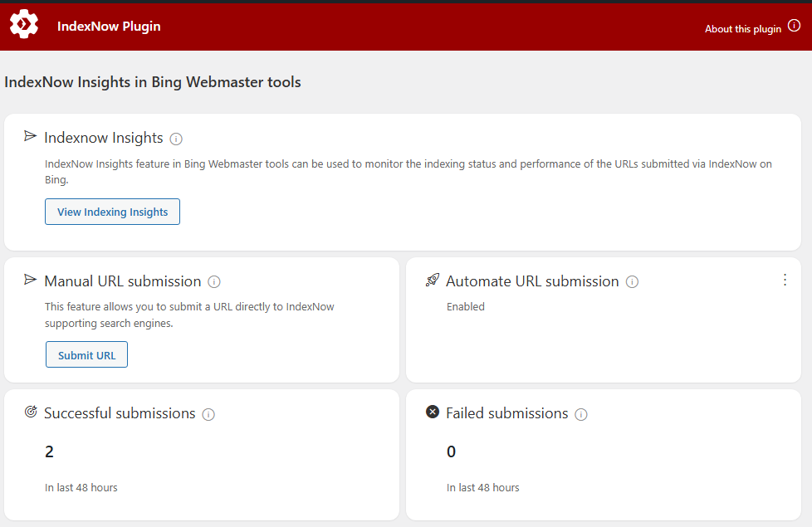Click the failed submissions count of 0
The image size is (812, 527).
pyautogui.click(x=451, y=451)
